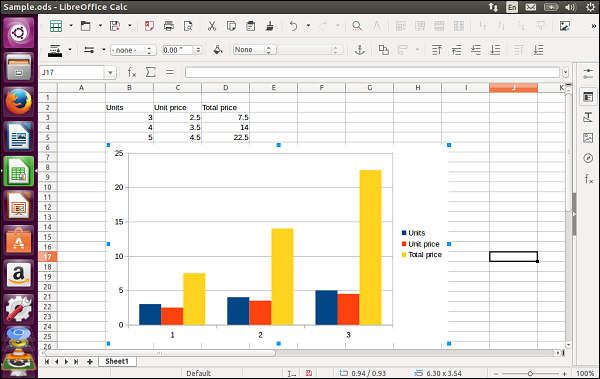
Task: Click the Sum sigma icon
Action: click(x=151, y=72)
